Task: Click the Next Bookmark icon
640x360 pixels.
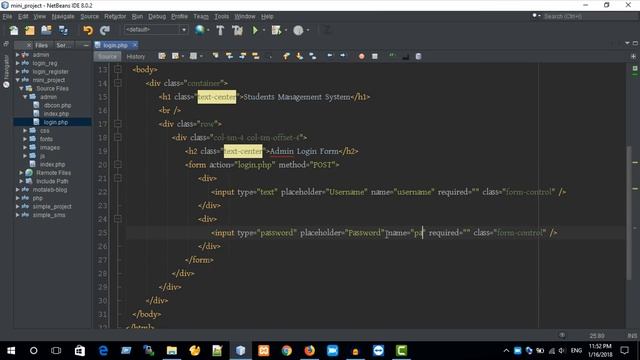Action: [300, 56]
